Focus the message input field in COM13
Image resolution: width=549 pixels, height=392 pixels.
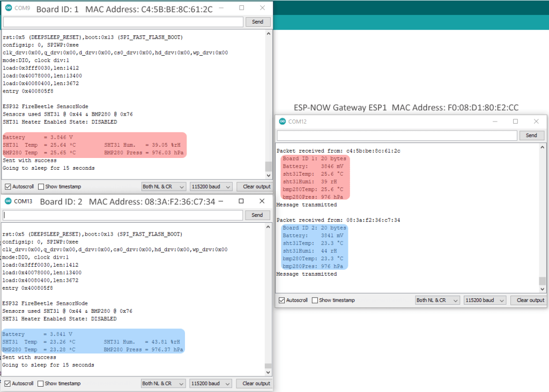click(123, 215)
